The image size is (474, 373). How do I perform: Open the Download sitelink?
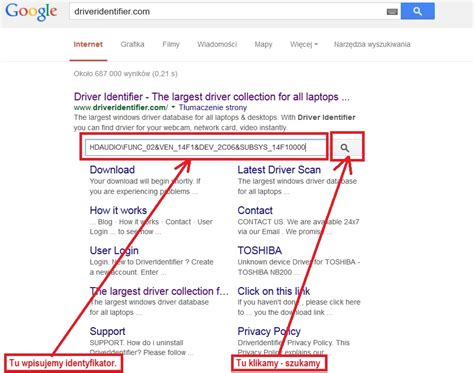[112, 170]
